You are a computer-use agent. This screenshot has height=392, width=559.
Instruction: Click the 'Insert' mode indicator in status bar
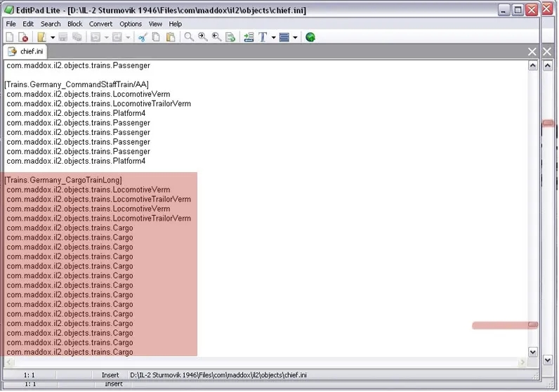110,375
